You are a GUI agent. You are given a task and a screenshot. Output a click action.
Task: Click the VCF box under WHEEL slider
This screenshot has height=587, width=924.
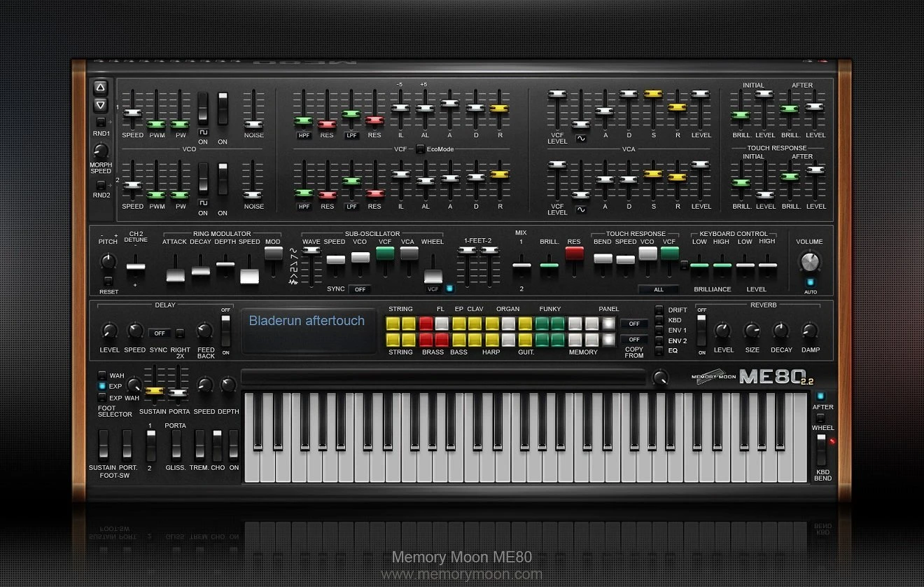[x=433, y=289]
